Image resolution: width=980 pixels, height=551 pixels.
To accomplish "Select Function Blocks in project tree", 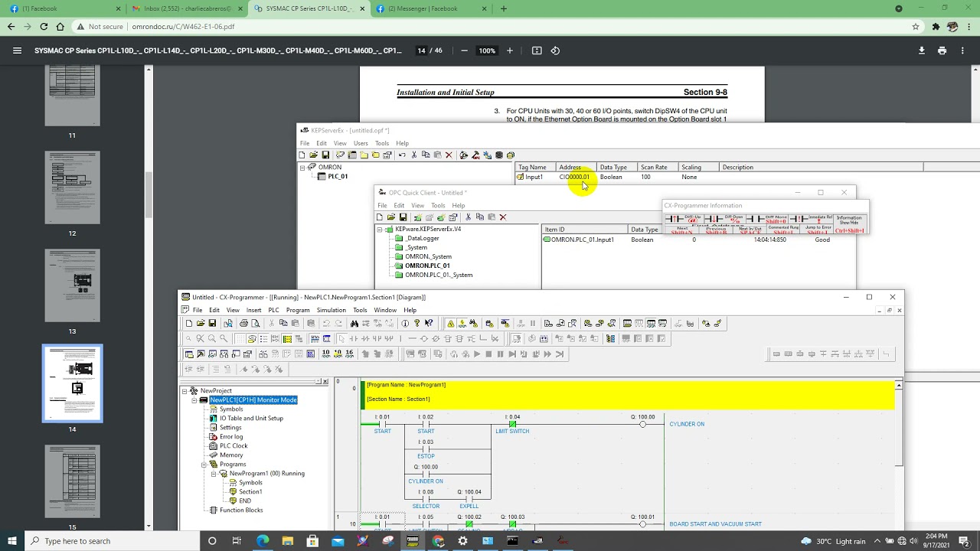I will tap(241, 510).
